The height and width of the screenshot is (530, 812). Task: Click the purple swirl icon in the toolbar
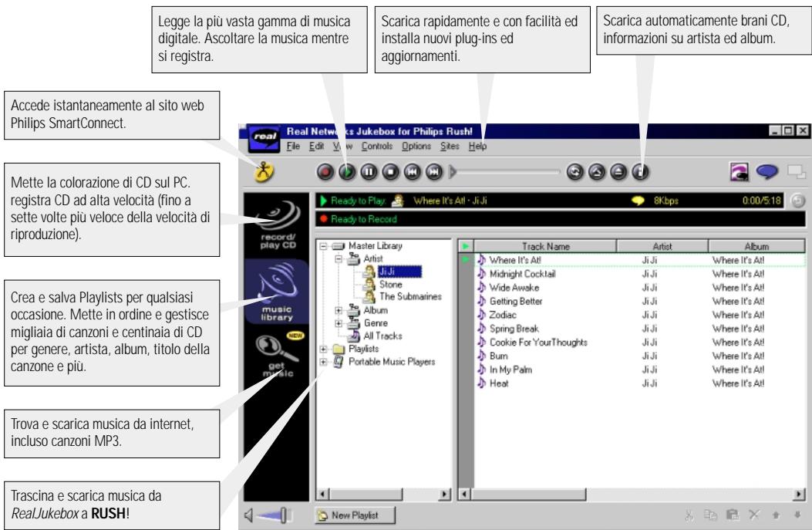pyautogui.click(x=739, y=171)
